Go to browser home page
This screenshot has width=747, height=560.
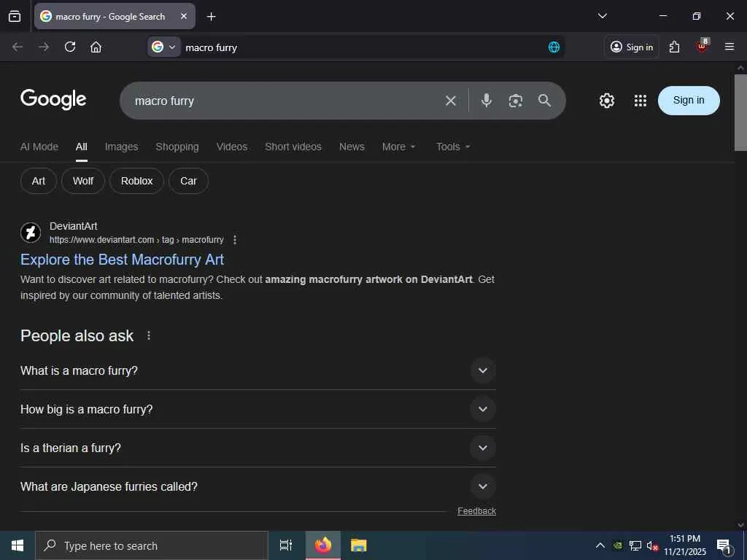[96, 47]
